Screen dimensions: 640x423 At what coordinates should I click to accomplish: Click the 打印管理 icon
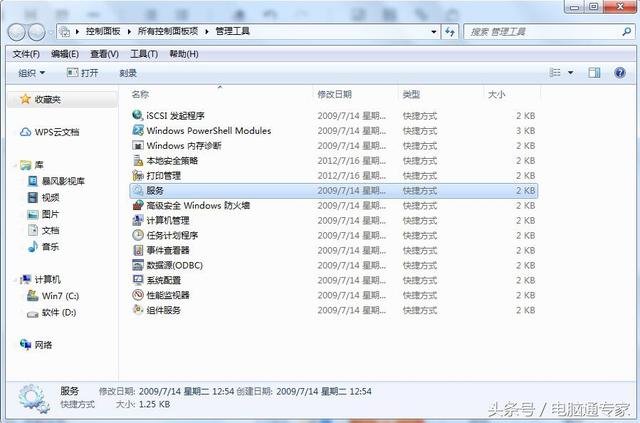point(138,176)
